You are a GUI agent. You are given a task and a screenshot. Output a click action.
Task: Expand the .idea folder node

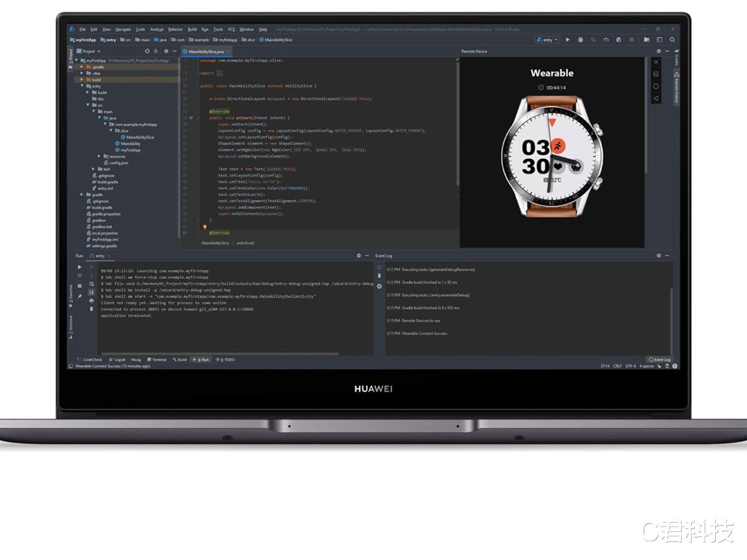pyautogui.click(x=82, y=73)
